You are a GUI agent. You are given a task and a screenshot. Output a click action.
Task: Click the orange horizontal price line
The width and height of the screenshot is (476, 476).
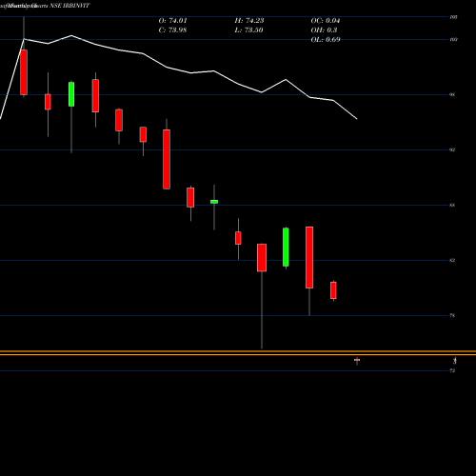238,352
